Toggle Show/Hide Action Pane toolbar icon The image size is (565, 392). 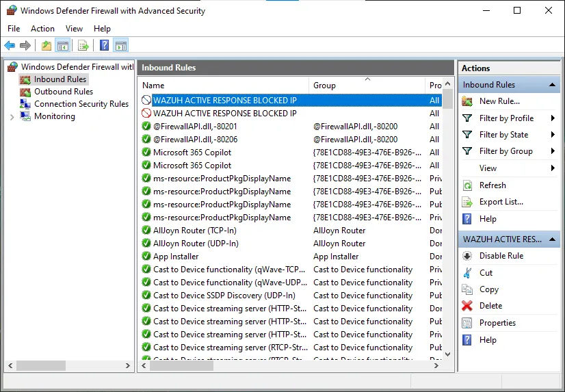[120, 45]
